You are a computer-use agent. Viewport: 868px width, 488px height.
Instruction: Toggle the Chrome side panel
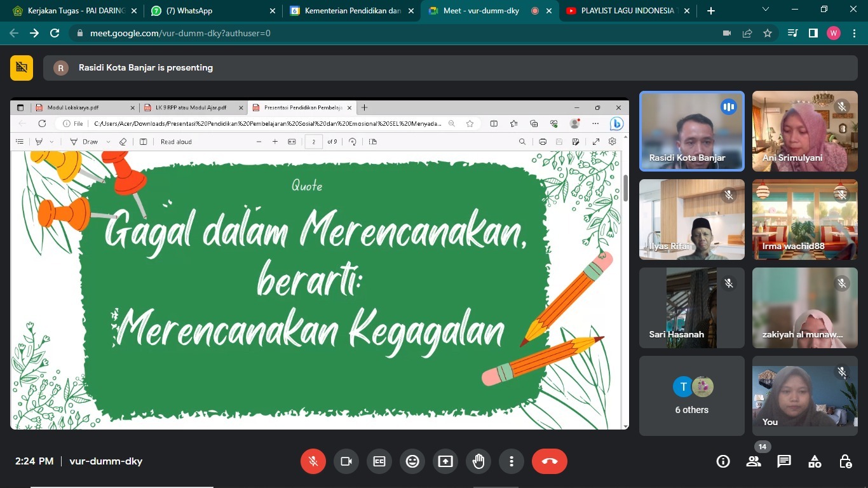(813, 33)
